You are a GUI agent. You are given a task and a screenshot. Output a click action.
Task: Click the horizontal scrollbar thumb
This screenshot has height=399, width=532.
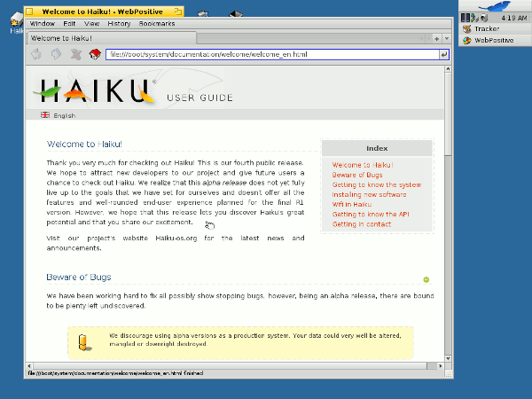[x=230, y=366]
